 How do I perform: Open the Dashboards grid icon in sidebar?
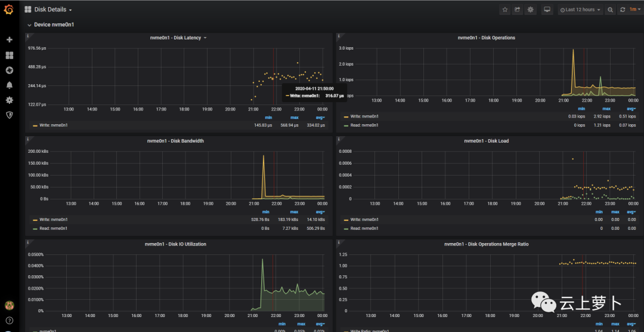(x=9, y=55)
